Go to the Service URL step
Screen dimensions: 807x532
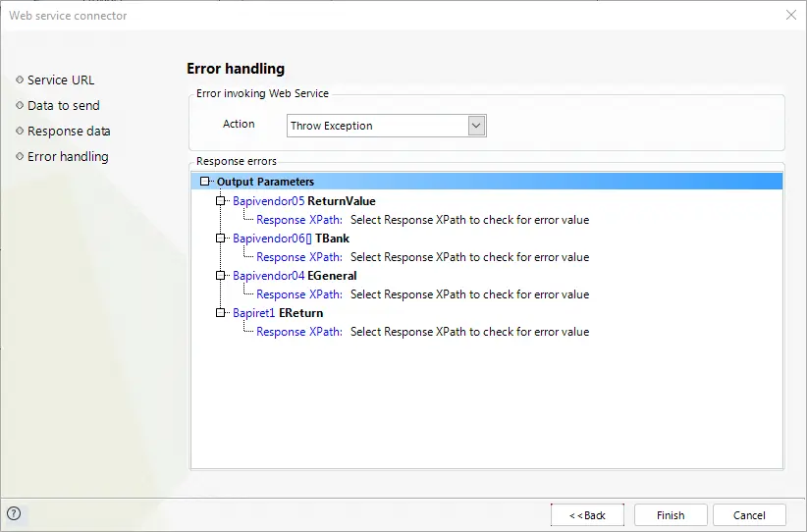point(61,80)
